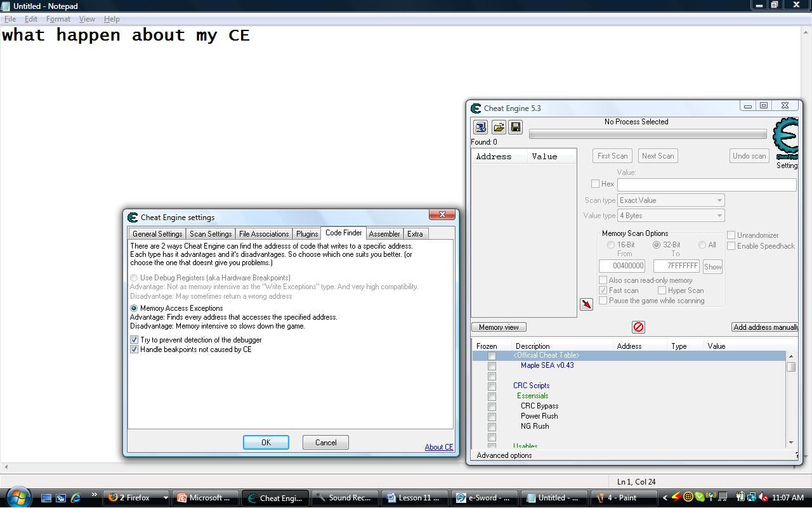Switch to the Plugins tab
Screen dimensions: 812x508
coord(307,234)
